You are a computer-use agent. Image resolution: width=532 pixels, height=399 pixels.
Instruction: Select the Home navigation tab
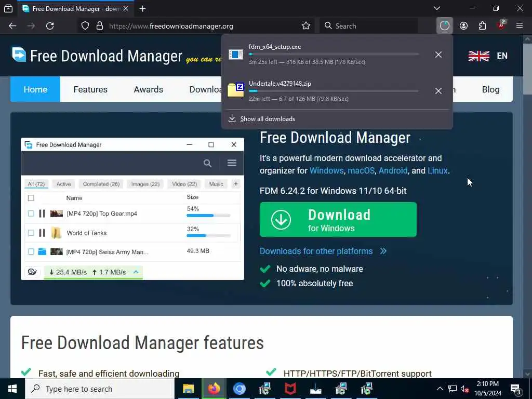(x=35, y=89)
